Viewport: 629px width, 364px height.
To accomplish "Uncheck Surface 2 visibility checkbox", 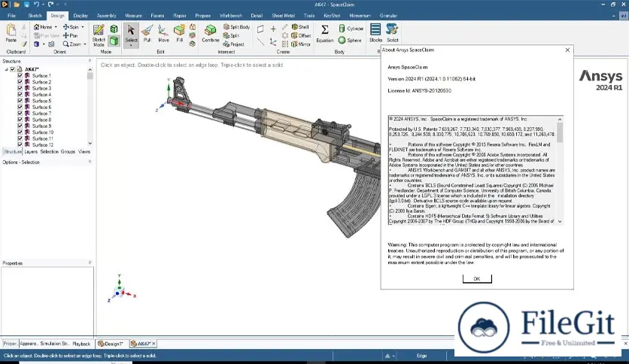I will [20, 82].
